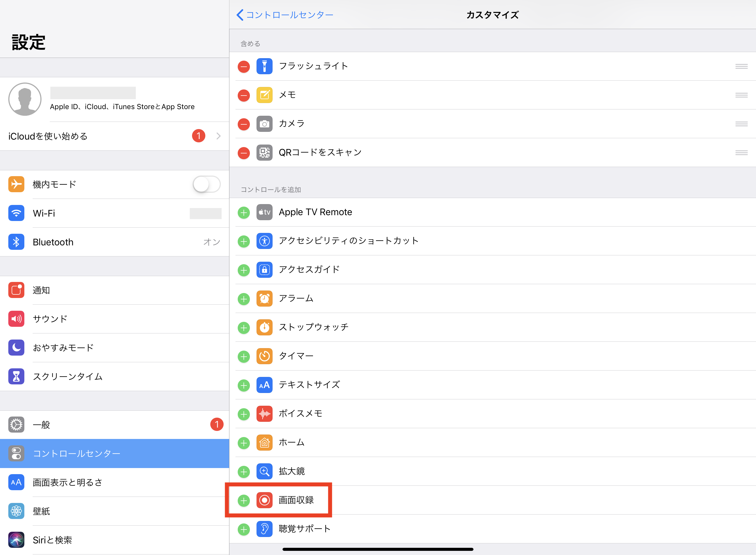This screenshot has height=555, width=756.
Task: Click the QR code scanner icon
Action: [265, 153]
